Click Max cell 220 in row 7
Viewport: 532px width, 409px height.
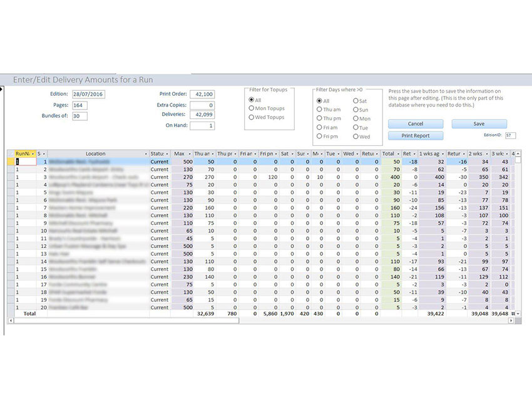pos(182,208)
